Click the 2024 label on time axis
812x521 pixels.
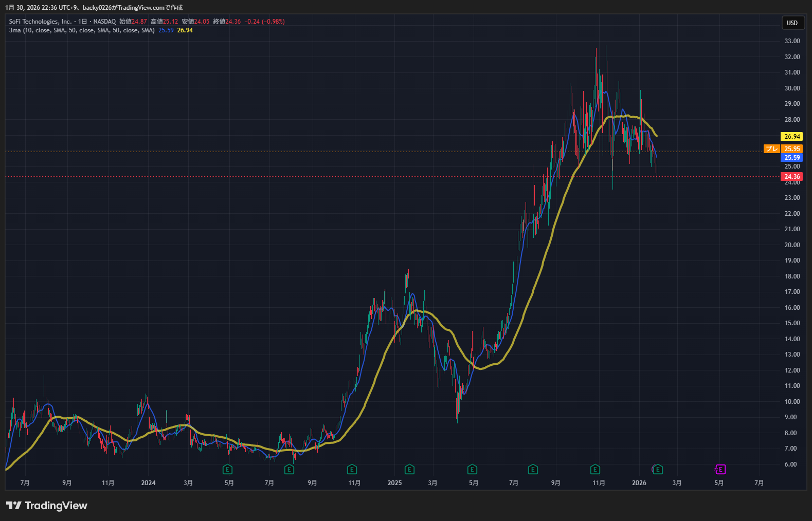(x=148, y=483)
